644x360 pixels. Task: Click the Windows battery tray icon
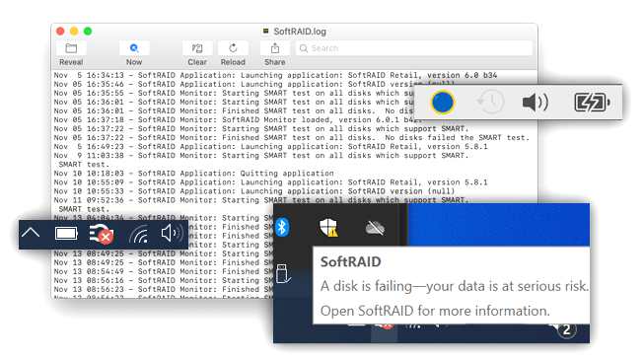[x=66, y=234]
